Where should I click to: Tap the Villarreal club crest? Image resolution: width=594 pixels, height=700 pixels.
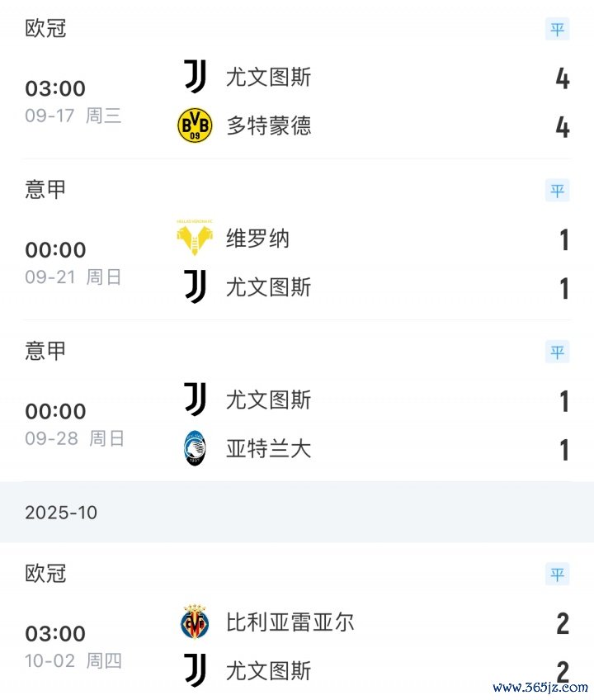click(x=196, y=622)
